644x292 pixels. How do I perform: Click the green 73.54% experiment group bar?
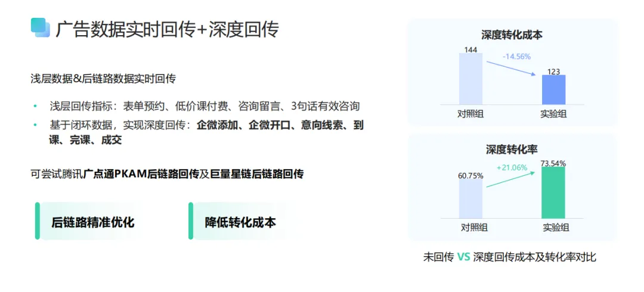(553, 192)
